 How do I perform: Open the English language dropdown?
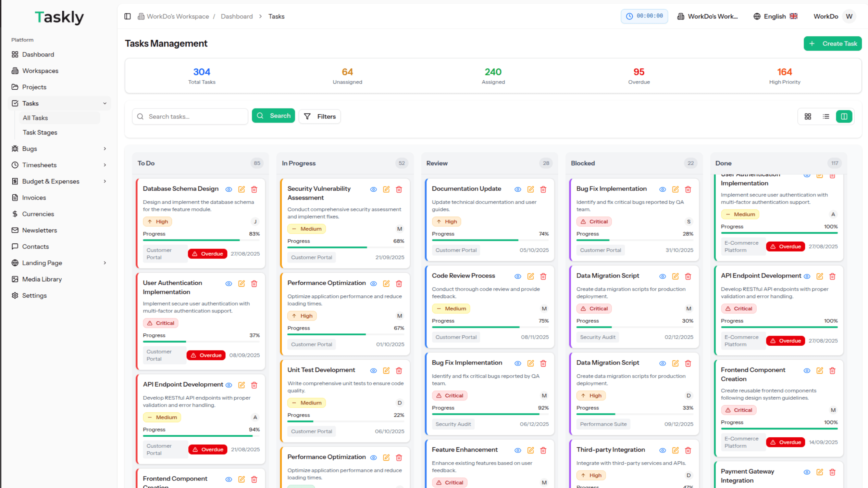776,16
